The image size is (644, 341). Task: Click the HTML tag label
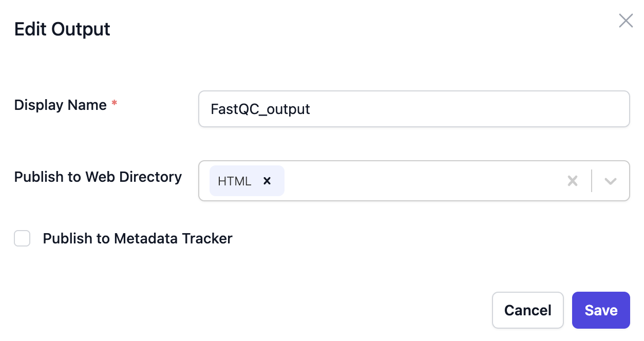(234, 181)
